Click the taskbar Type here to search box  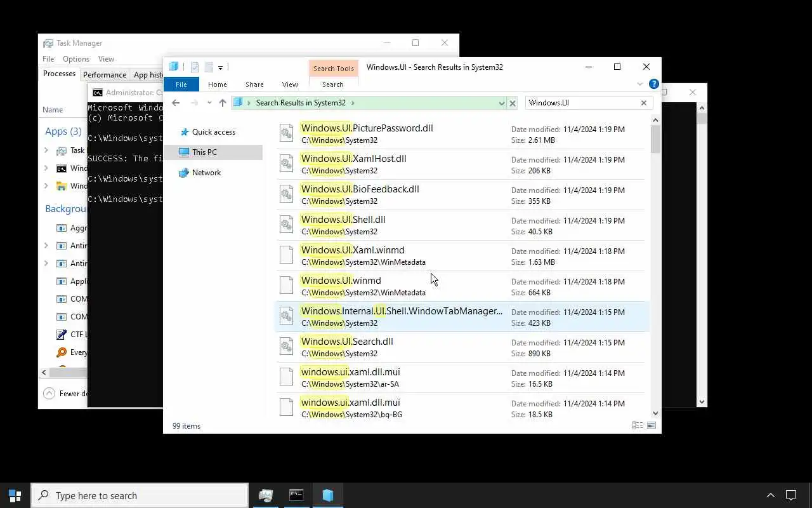[x=140, y=495]
